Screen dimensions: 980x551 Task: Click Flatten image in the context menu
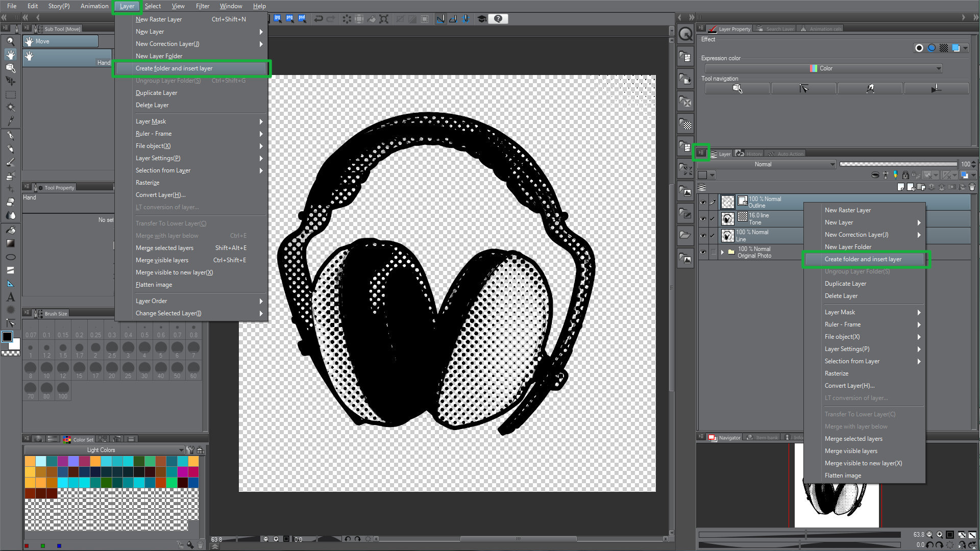coord(842,475)
